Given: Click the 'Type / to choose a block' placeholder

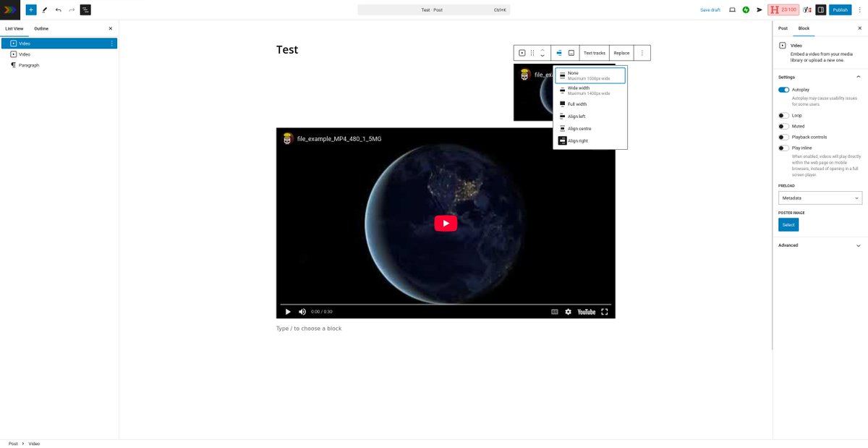Looking at the screenshot, I should pyautogui.click(x=309, y=329).
